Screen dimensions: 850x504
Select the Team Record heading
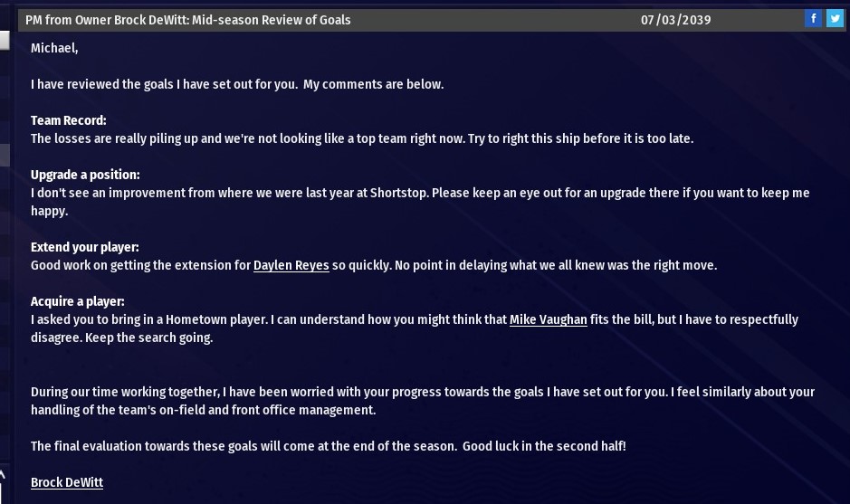68,120
